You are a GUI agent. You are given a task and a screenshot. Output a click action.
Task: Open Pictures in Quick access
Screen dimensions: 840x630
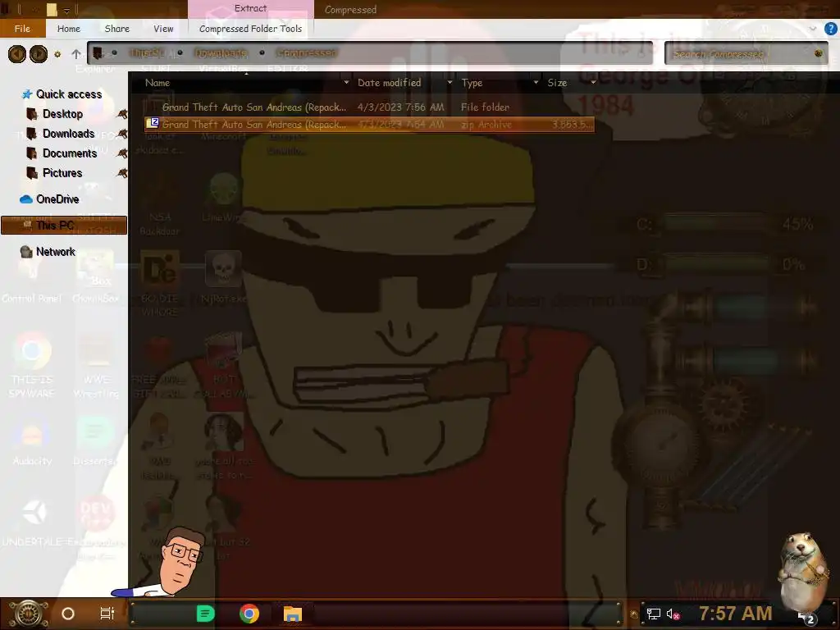pos(62,174)
